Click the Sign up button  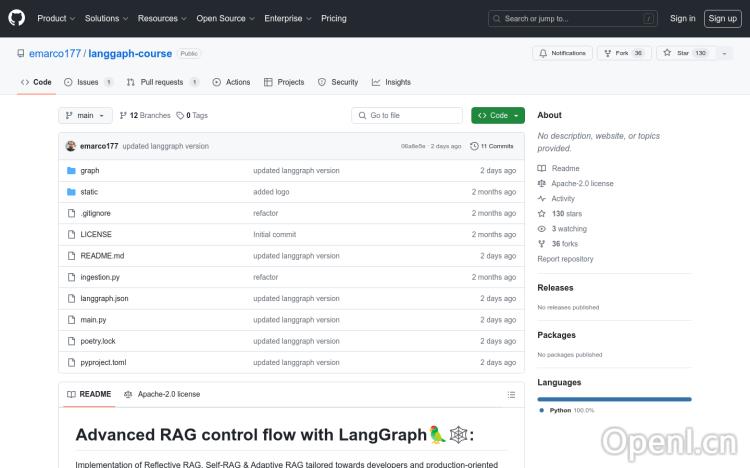tap(721, 18)
